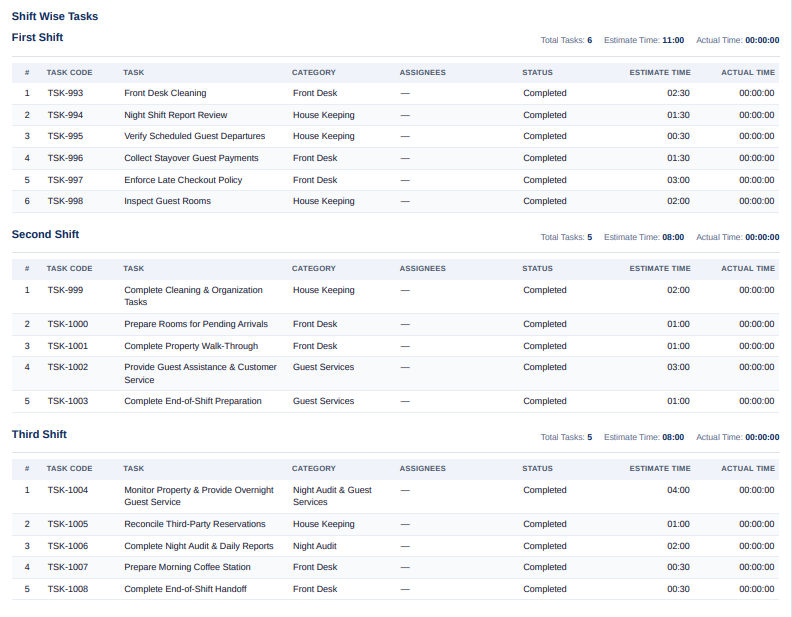Click 00:30 estimate time for TSK-995
Viewport: 792px width, 617px height.
pos(678,136)
